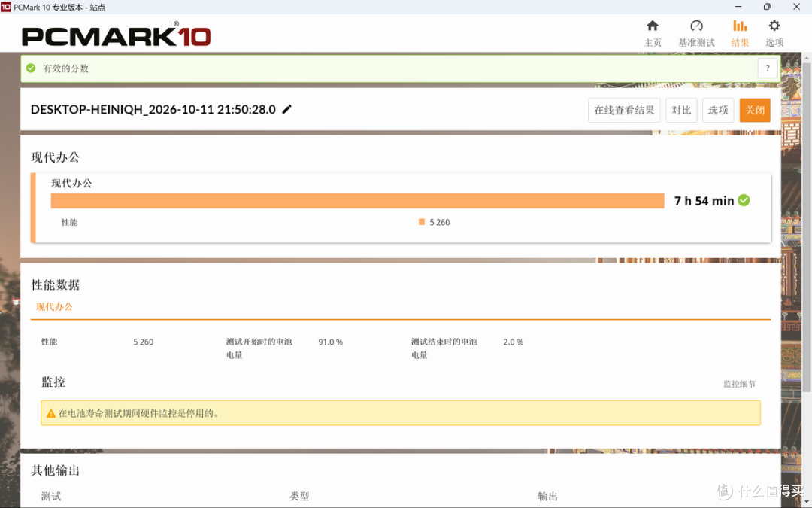Click the 5 260 value in 性能数据
This screenshot has width=812, height=508.
click(144, 342)
